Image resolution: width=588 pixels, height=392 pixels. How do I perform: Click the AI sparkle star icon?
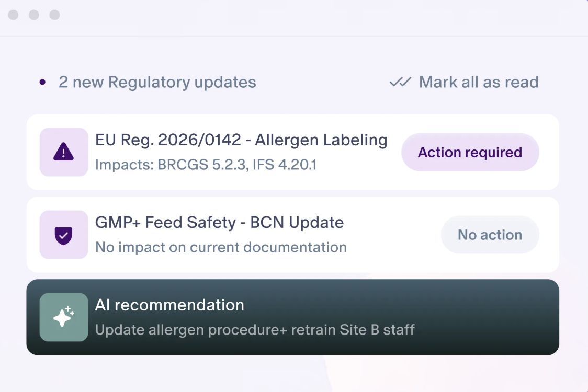click(x=64, y=317)
